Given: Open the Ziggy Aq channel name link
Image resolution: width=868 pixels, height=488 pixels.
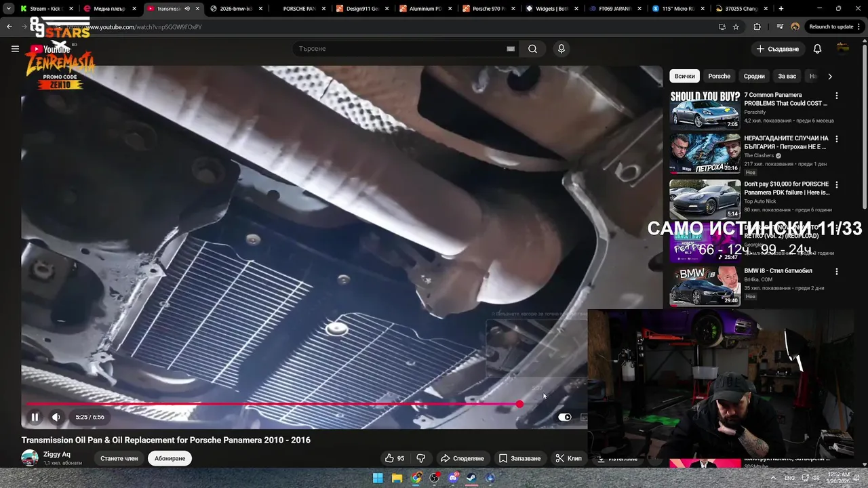Looking at the screenshot, I should click(x=57, y=454).
